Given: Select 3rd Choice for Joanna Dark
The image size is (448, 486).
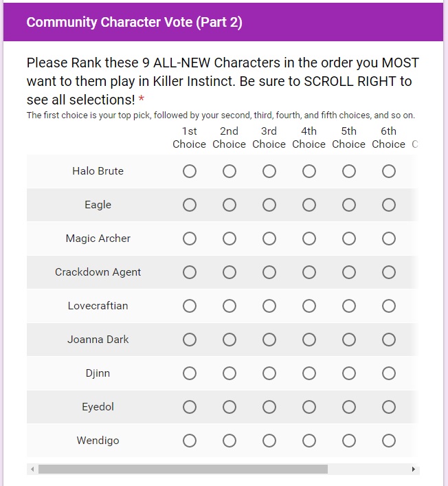Looking at the screenshot, I should [x=269, y=340].
